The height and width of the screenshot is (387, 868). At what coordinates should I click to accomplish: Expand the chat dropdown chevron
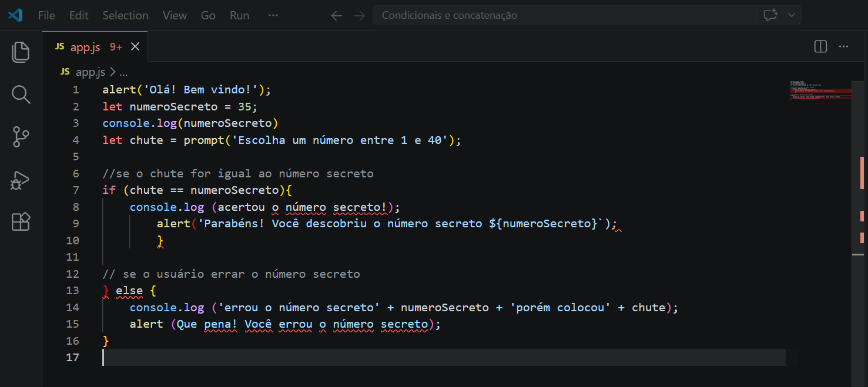[x=791, y=15]
